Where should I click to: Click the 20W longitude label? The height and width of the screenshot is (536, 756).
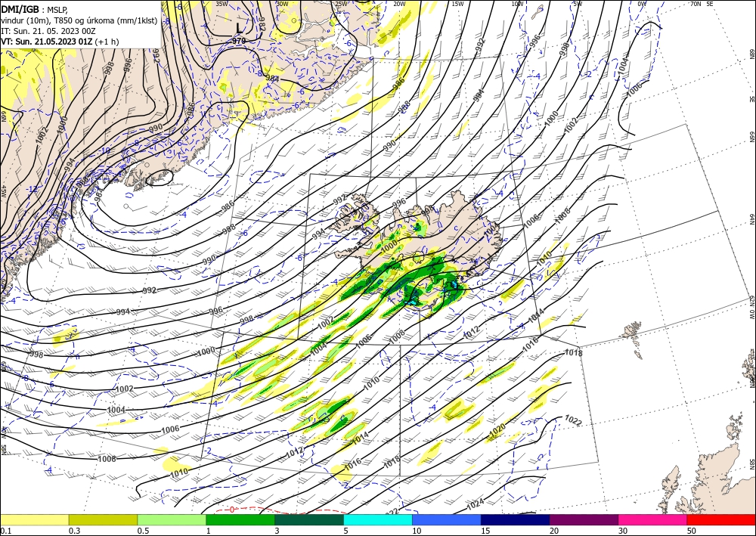pyautogui.click(x=399, y=4)
